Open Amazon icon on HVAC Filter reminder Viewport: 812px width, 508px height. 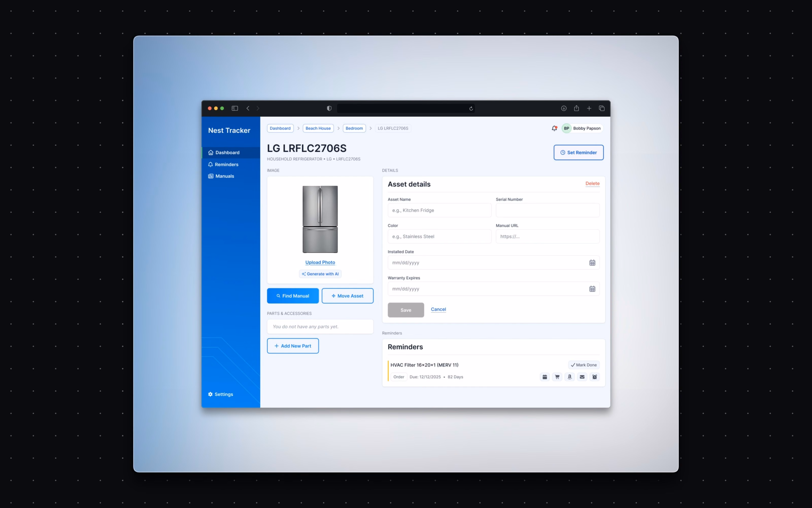pos(569,377)
